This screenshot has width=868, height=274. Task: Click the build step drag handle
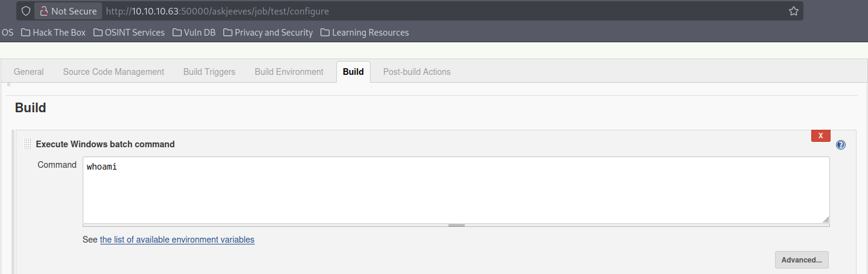pos(27,144)
